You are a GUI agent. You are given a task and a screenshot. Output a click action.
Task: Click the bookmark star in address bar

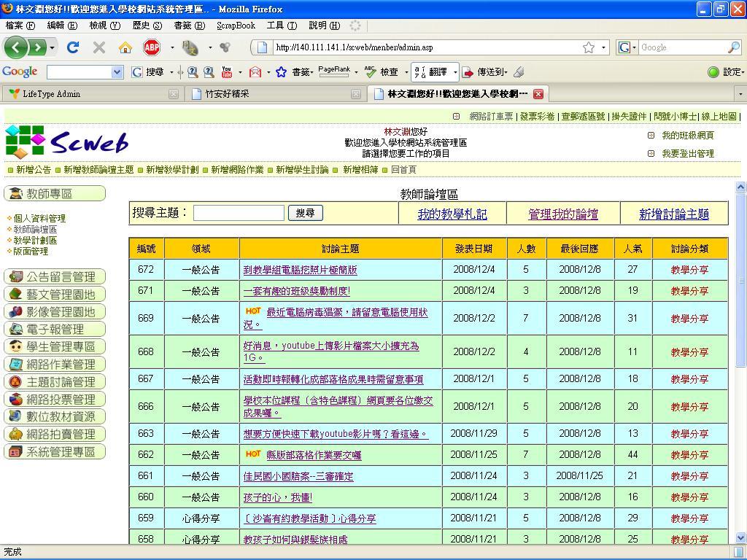[588, 47]
